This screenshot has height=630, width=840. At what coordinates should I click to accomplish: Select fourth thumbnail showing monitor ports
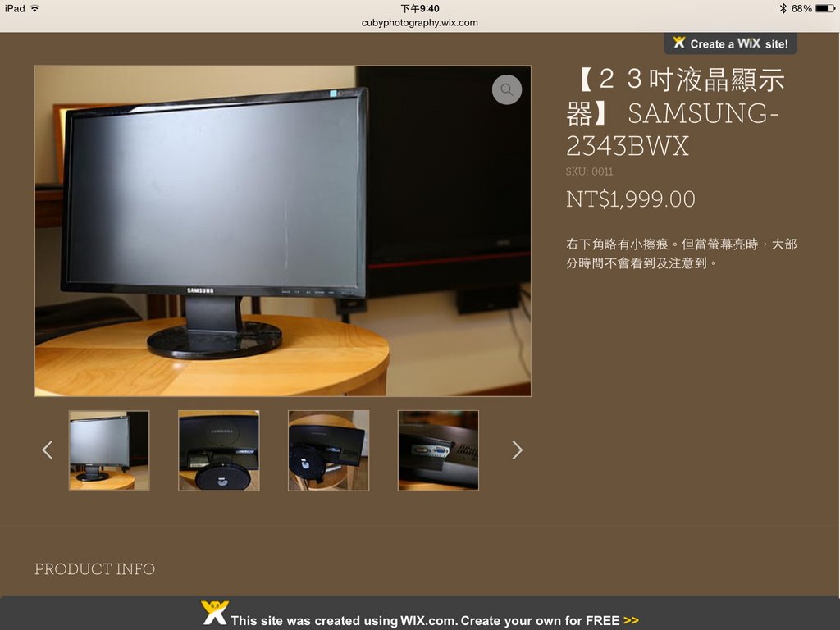pos(438,450)
